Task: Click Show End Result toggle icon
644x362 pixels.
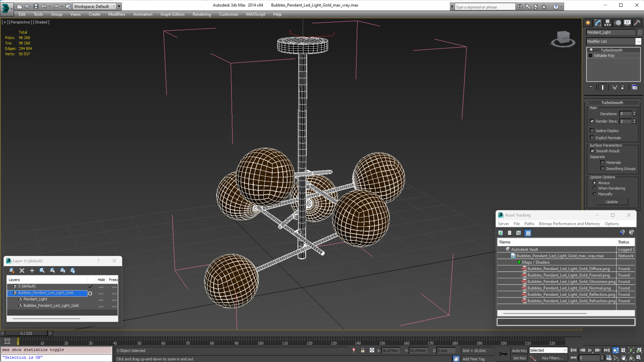Action: click(603, 88)
